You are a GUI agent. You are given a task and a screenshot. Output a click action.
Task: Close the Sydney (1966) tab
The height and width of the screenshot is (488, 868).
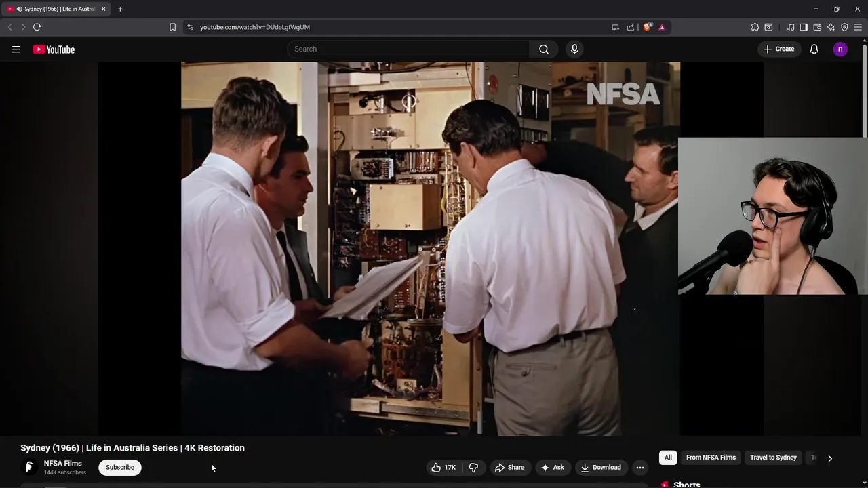pyautogui.click(x=103, y=9)
